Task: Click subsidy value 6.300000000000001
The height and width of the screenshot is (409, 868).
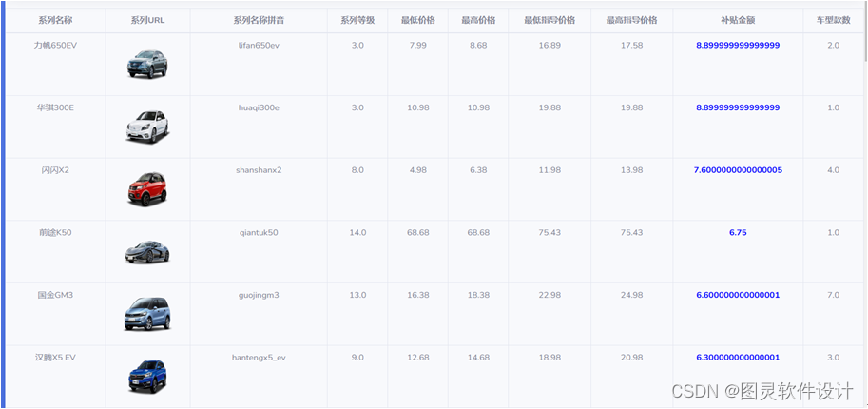Action: pyautogui.click(x=738, y=358)
